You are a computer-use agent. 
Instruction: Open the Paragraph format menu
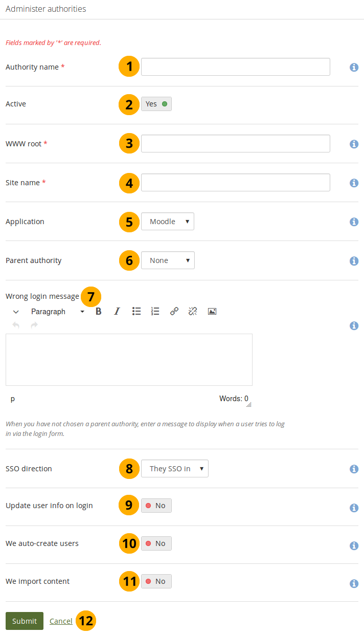[57, 312]
